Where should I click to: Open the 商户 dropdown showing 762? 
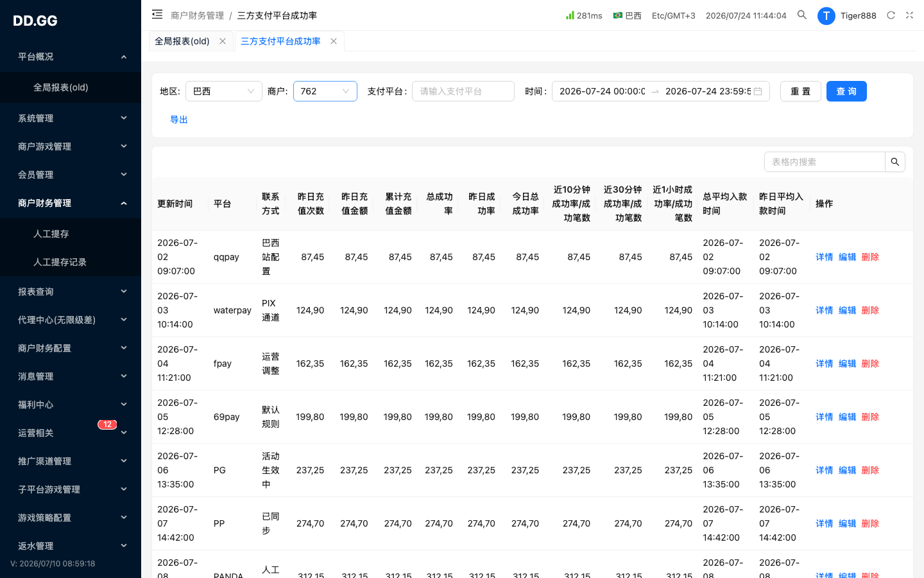(x=325, y=91)
